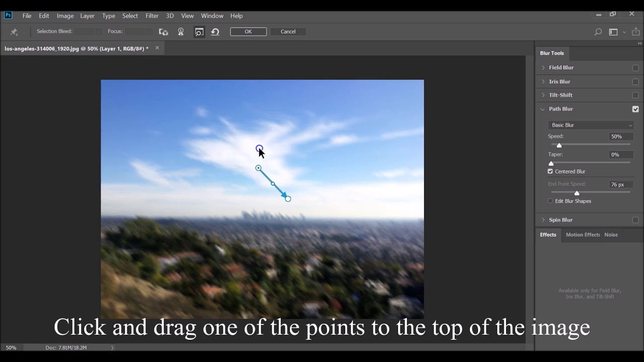Image resolution: width=644 pixels, height=362 pixels.
Task: Open the 3D menu
Action: 170,16
